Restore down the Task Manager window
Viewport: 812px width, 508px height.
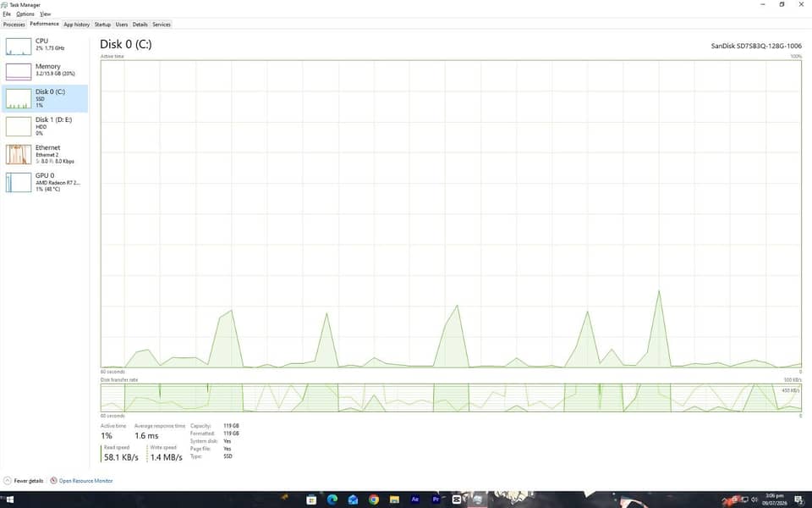click(782, 5)
